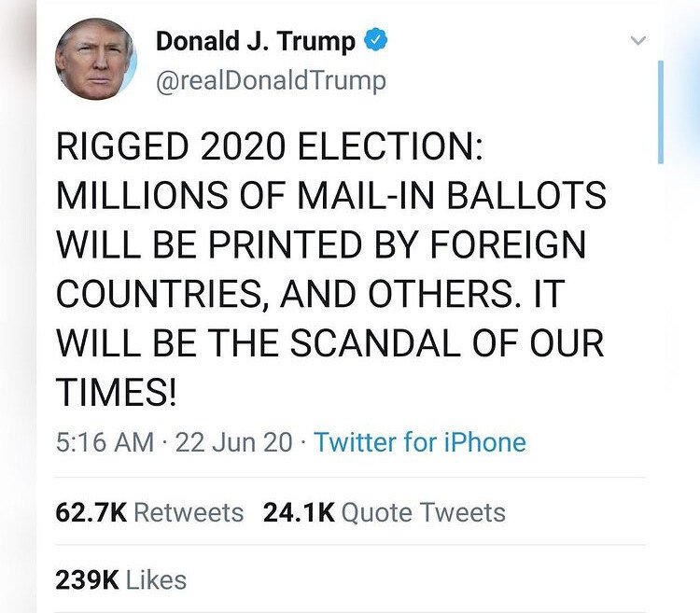Screen dimensions: 700x613
Task: Open the Likes list label
Action: [x=156, y=580]
